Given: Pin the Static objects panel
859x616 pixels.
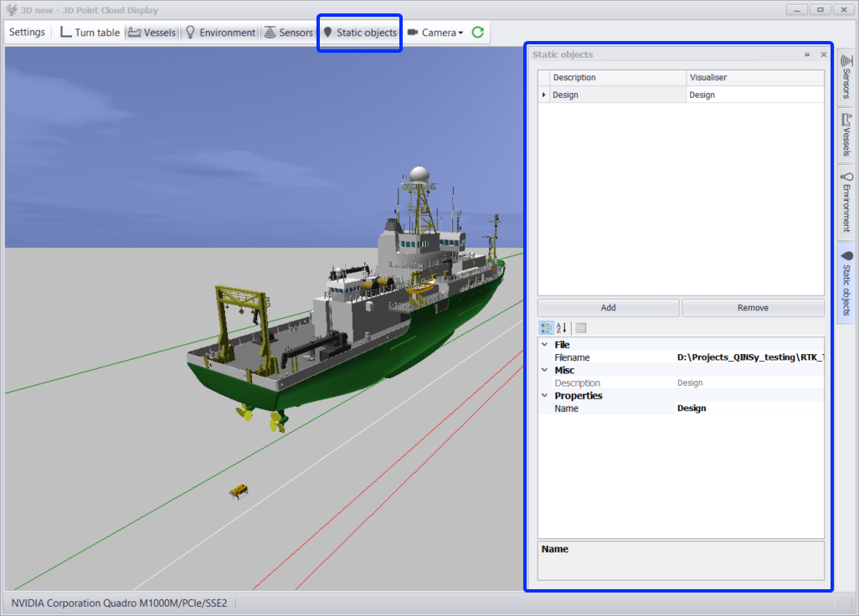Looking at the screenshot, I should 807,54.
